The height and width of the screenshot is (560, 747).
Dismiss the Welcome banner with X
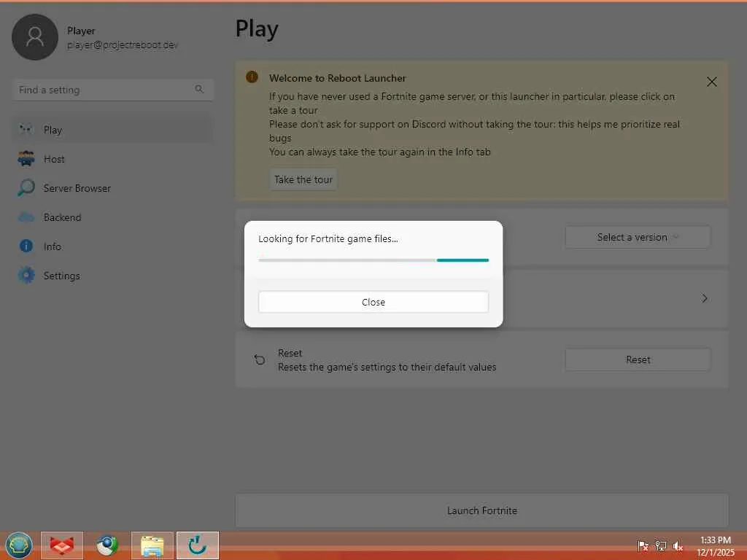[x=712, y=82]
